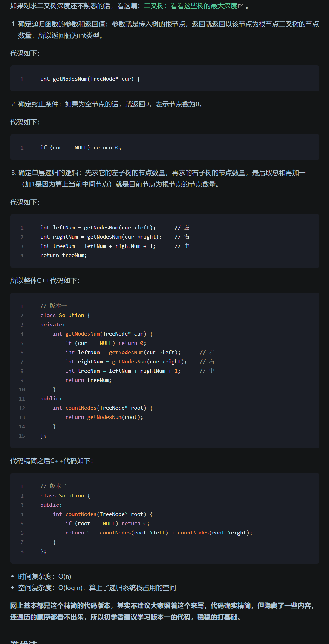
Task: Click the '// 中' comment in the four-line snippet
Action: point(182,246)
